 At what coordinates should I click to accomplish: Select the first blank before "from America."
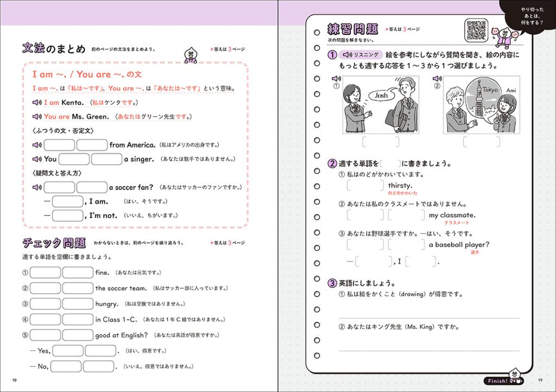59,145
